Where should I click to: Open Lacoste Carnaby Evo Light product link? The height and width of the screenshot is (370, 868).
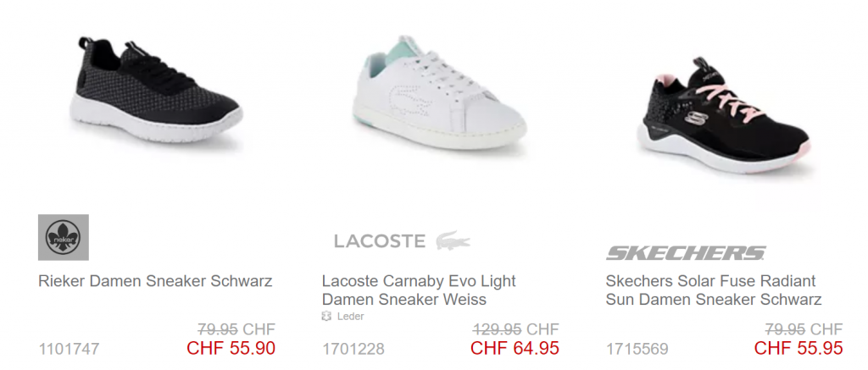(419, 290)
